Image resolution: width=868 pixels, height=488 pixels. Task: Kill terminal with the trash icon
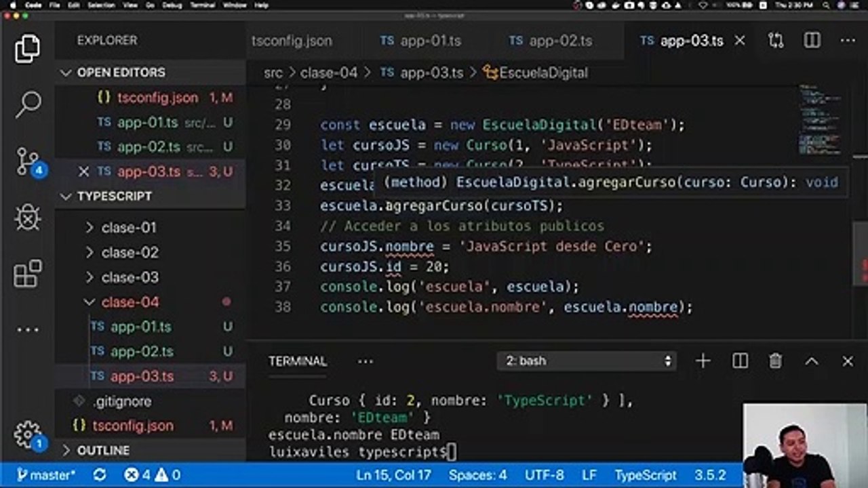pyautogui.click(x=776, y=361)
